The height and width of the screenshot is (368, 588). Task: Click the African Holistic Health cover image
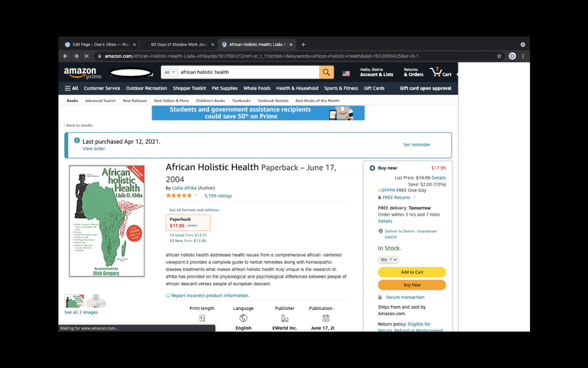107,221
